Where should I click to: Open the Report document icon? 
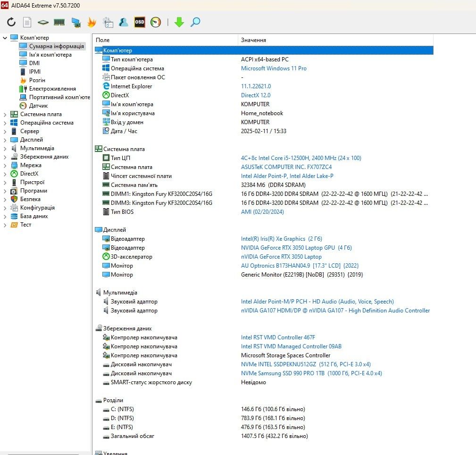point(27,22)
